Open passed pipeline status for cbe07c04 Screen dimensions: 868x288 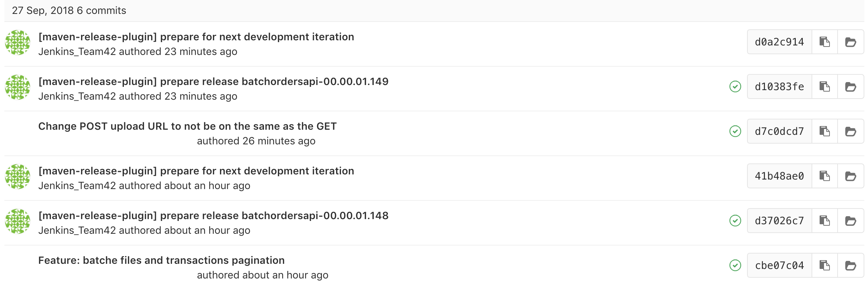(735, 266)
